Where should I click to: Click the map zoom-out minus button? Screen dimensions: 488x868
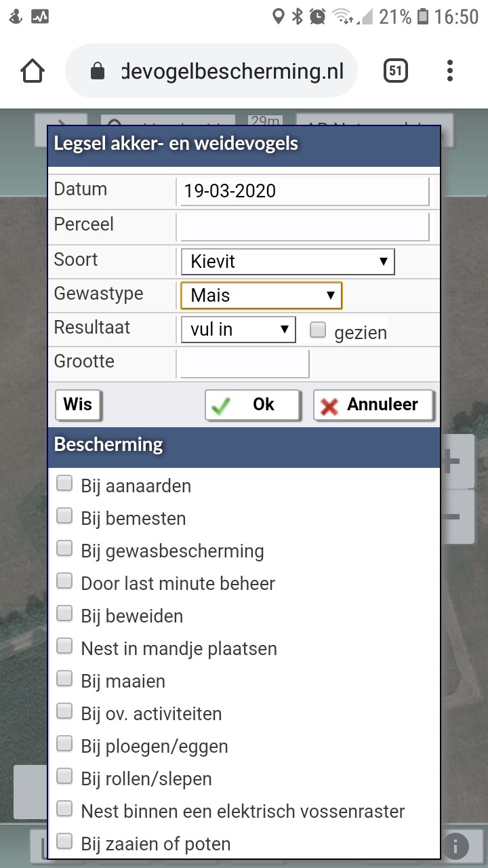click(457, 516)
